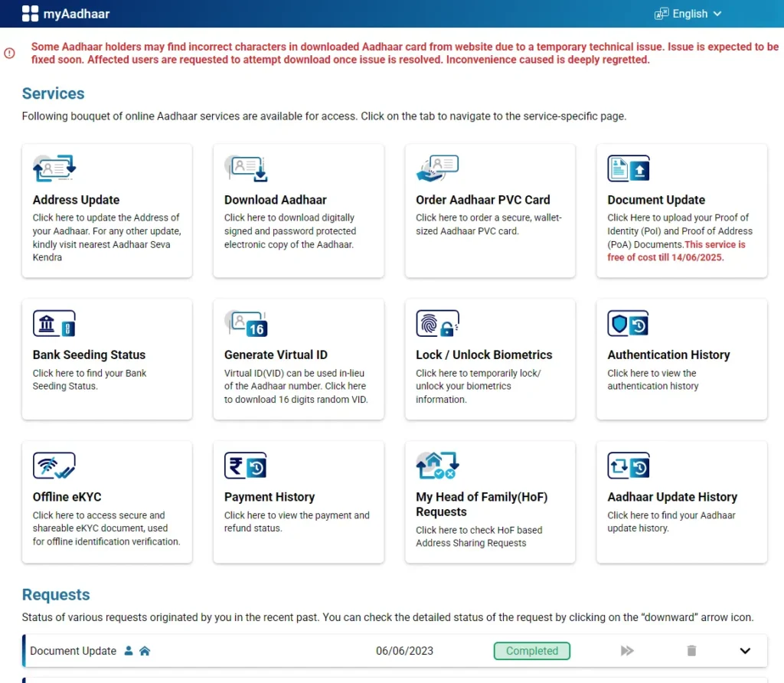Viewport: 784px width, 683px height.
Task: Open Order Aadhaar PVC Card service title
Action: (483, 200)
